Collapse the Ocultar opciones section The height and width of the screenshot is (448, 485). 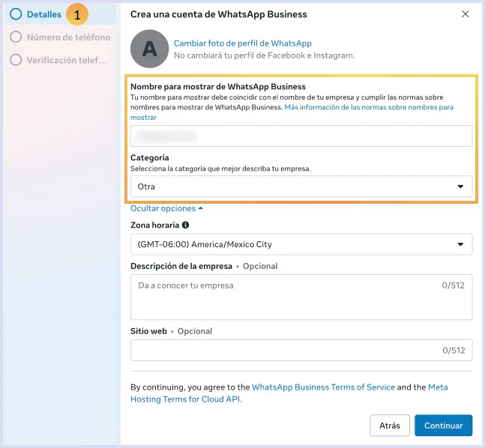166,208
